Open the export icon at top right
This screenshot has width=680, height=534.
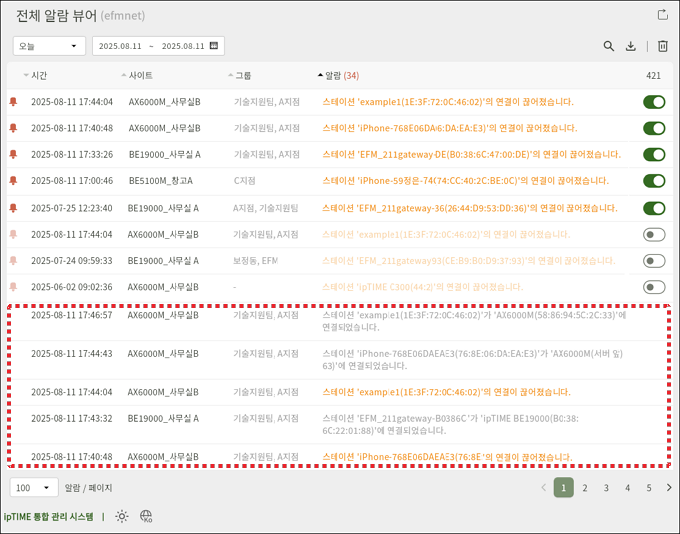coord(662,15)
